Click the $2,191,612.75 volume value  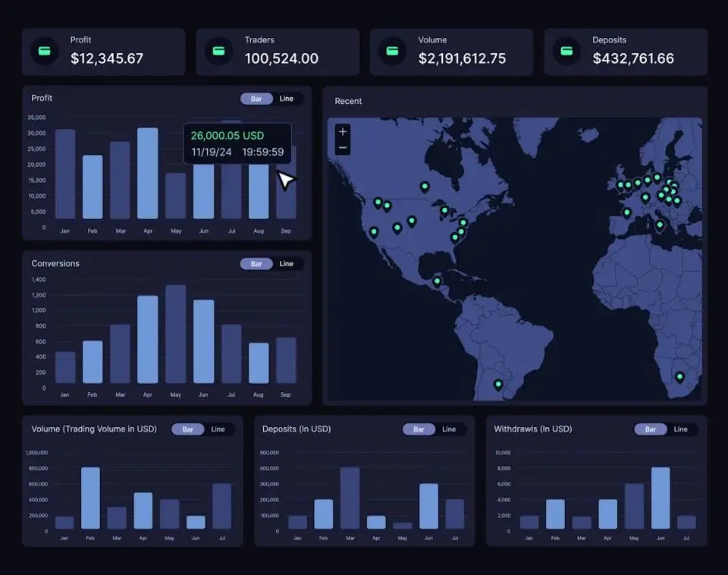(x=462, y=58)
